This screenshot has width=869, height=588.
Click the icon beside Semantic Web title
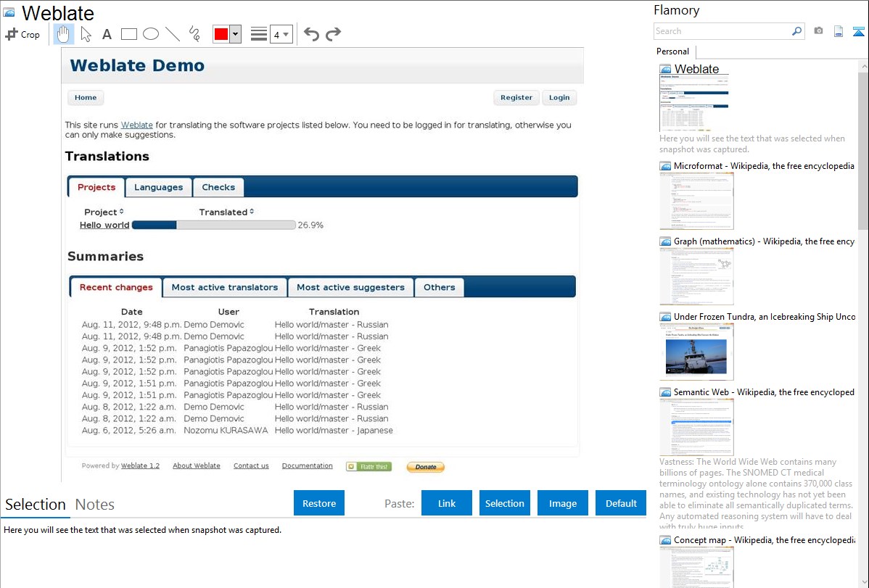click(x=665, y=392)
